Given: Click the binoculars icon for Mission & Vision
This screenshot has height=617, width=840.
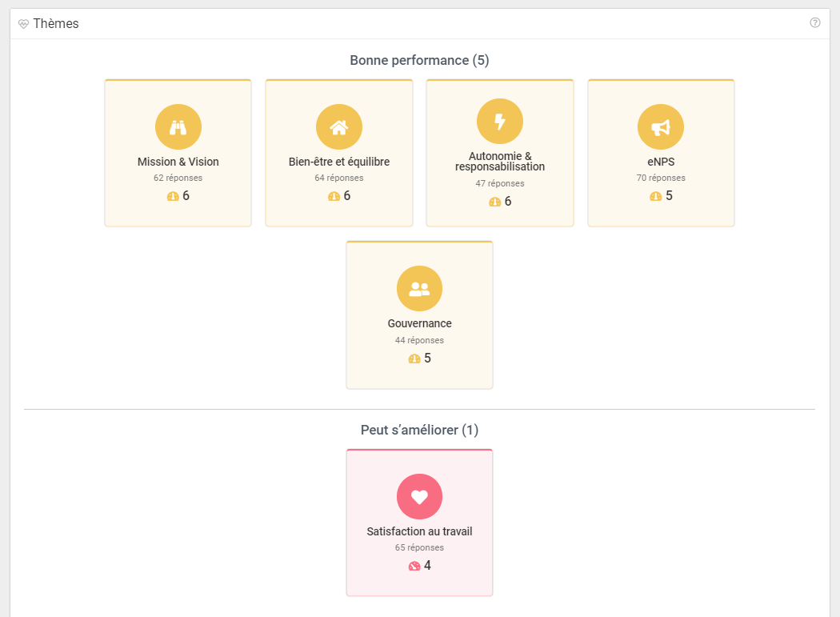Looking at the screenshot, I should point(178,127).
